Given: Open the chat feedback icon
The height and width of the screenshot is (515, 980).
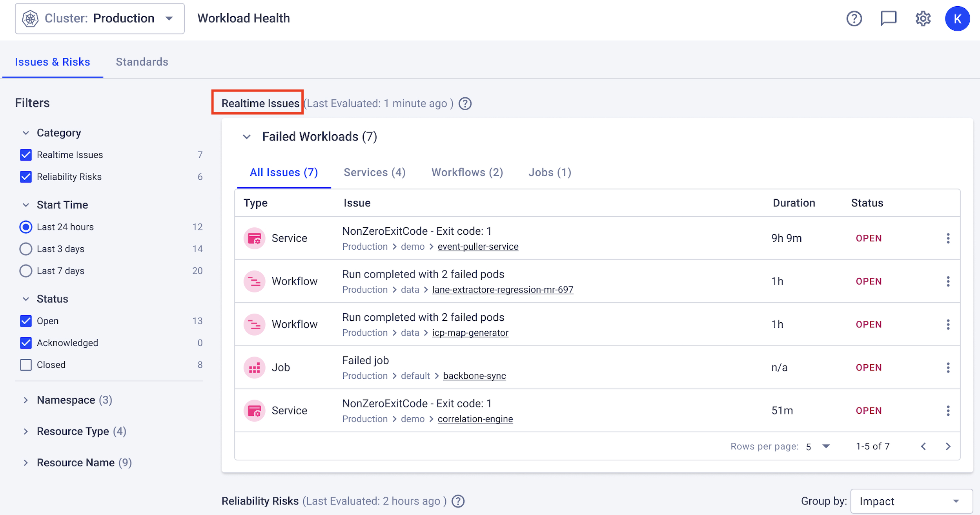Looking at the screenshot, I should click(x=888, y=18).
